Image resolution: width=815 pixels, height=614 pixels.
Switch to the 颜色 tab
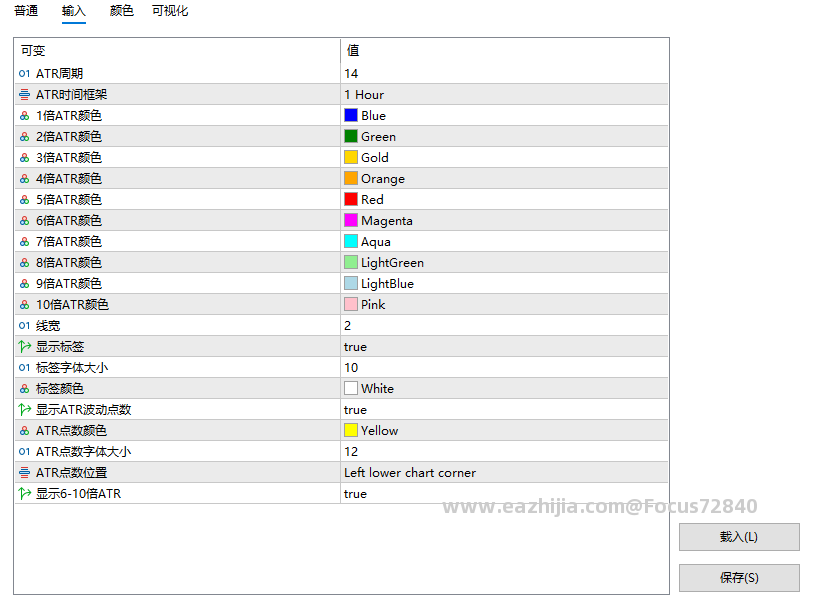[x=122, y=11]
